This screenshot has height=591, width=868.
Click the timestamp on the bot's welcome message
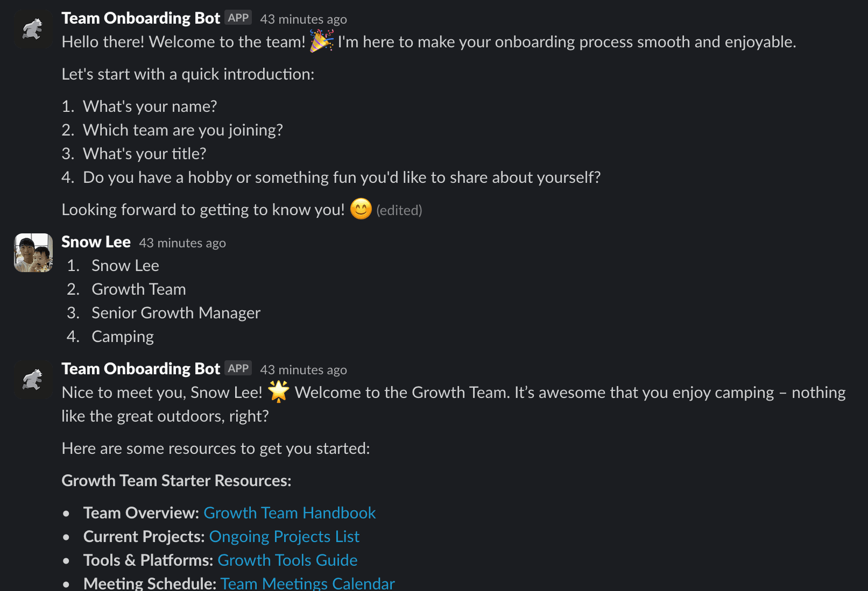tap(304, 19)
